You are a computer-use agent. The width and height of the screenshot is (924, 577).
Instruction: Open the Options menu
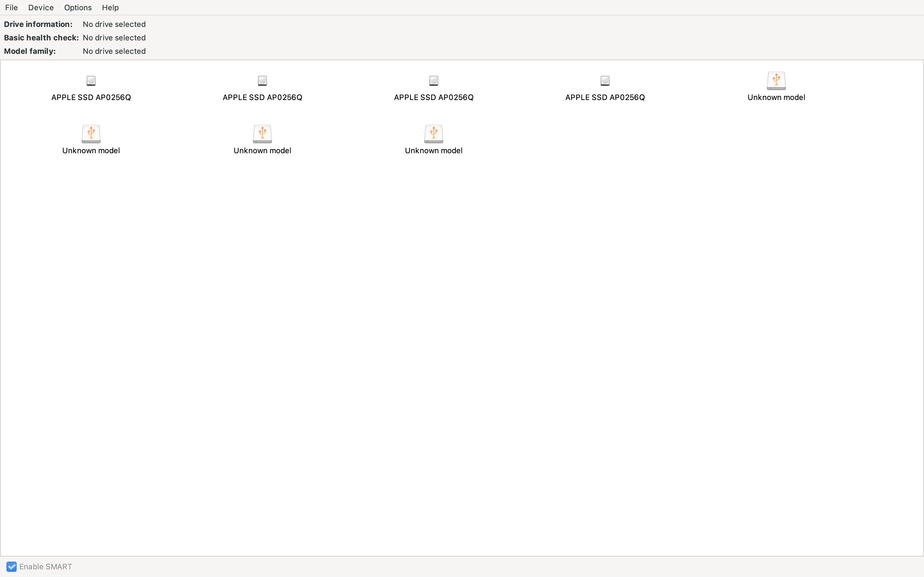tap(78, 8)
